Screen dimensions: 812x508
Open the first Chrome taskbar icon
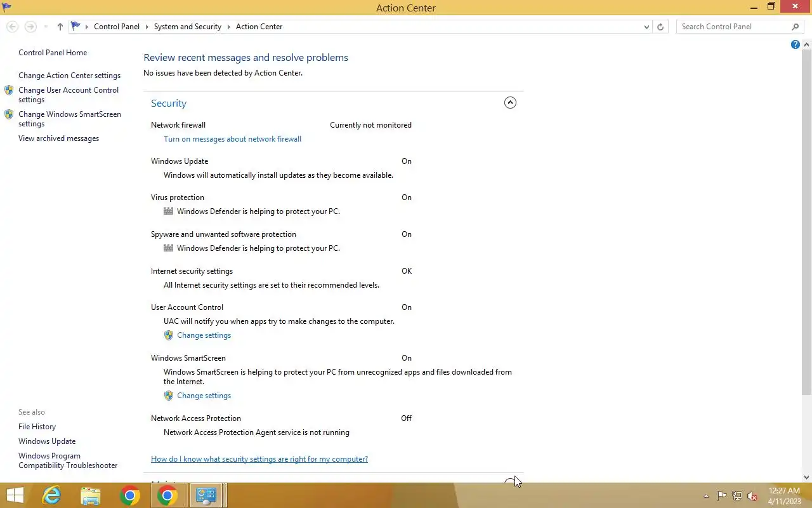point(129,495)
